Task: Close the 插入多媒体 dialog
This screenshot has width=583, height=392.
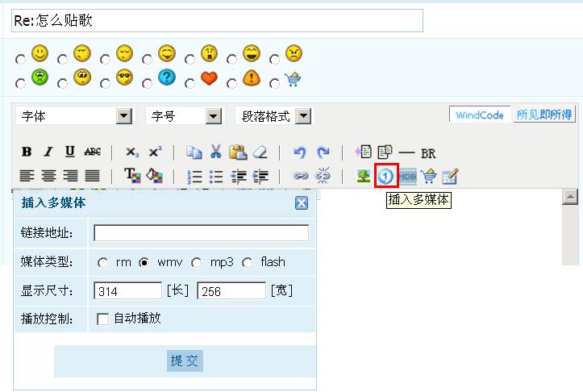Action: (302, 203)
